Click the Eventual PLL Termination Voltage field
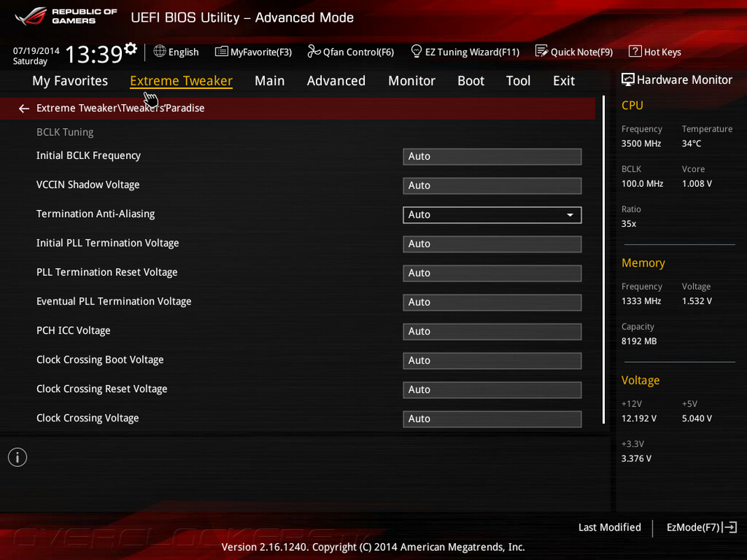This screenshot has width=747, height=560. coord(492,302)
